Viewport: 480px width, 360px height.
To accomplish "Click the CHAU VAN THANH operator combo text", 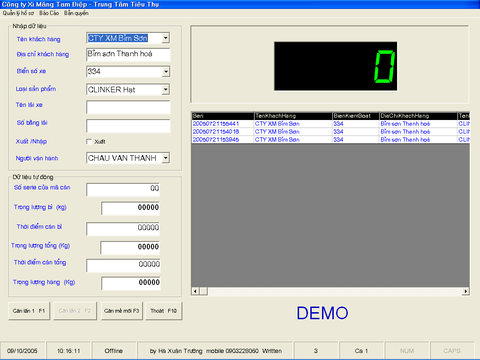I will click(x=122, y=158).
